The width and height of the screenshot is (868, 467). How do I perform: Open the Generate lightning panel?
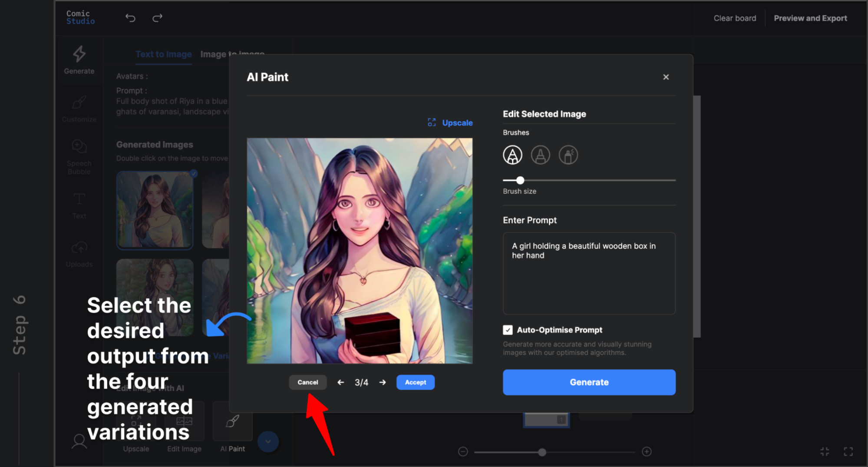coord(79,60)
